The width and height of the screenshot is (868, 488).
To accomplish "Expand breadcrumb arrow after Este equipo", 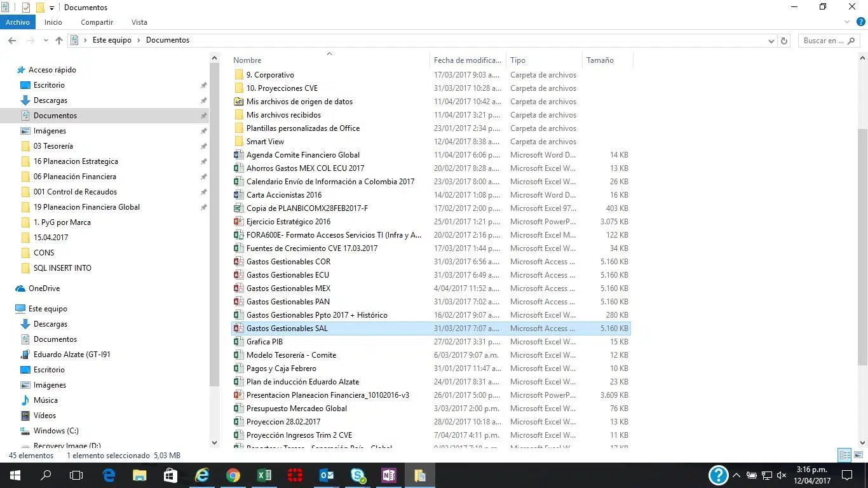I will click(139, 40).
